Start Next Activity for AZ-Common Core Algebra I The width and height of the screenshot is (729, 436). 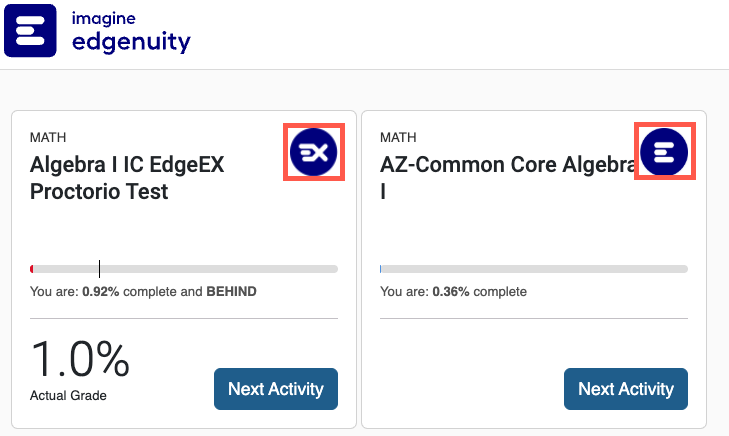pyautogui.click(x=626, y=389)
